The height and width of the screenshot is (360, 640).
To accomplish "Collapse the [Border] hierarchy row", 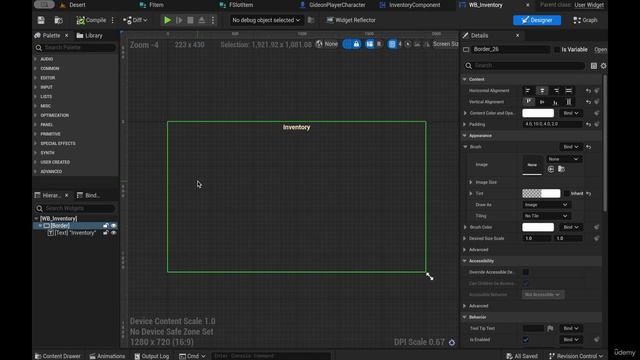I will coord(40,226).
